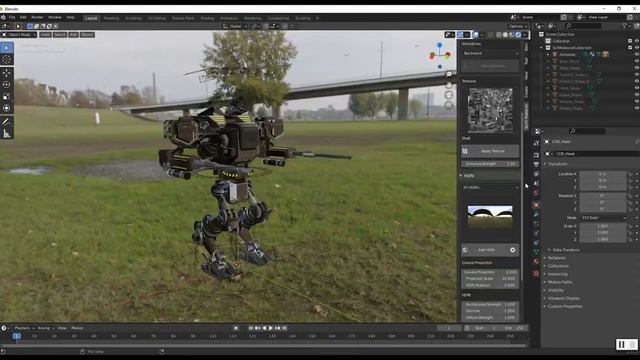Open the viewport Add menu button

(x=73, y=35)
